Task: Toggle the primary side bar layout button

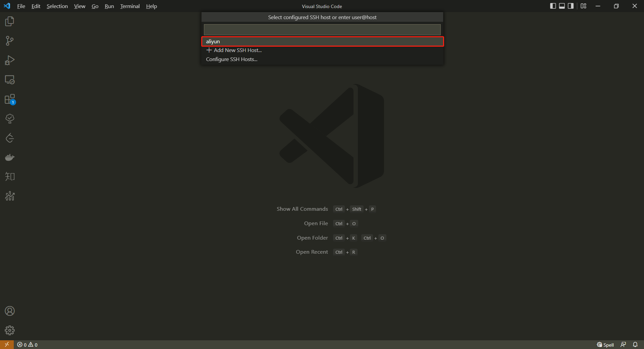Action: click(x=553, y=6)
